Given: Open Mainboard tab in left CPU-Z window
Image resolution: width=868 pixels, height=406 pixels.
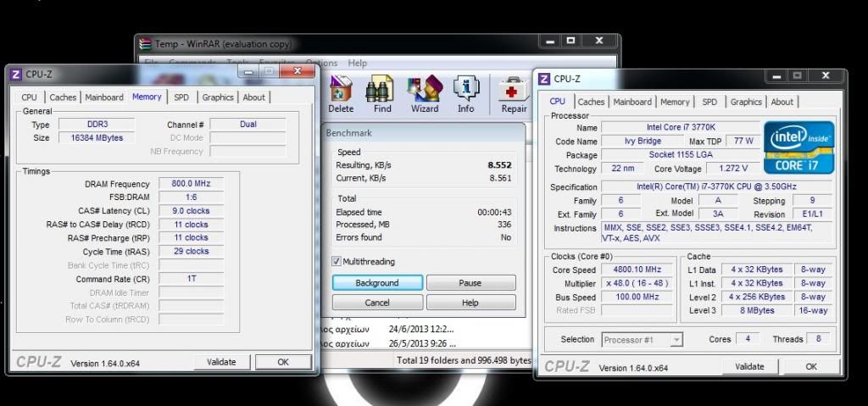Looking at the screenshot, I should 104,97.
